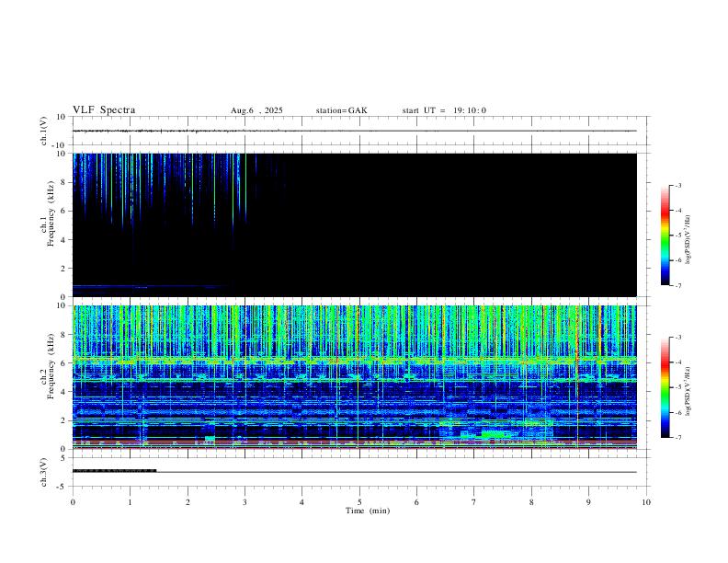The image size is (728, 563).
Task: Click the "-7" tick on ch.2 color bar
Action: point(677,438)
